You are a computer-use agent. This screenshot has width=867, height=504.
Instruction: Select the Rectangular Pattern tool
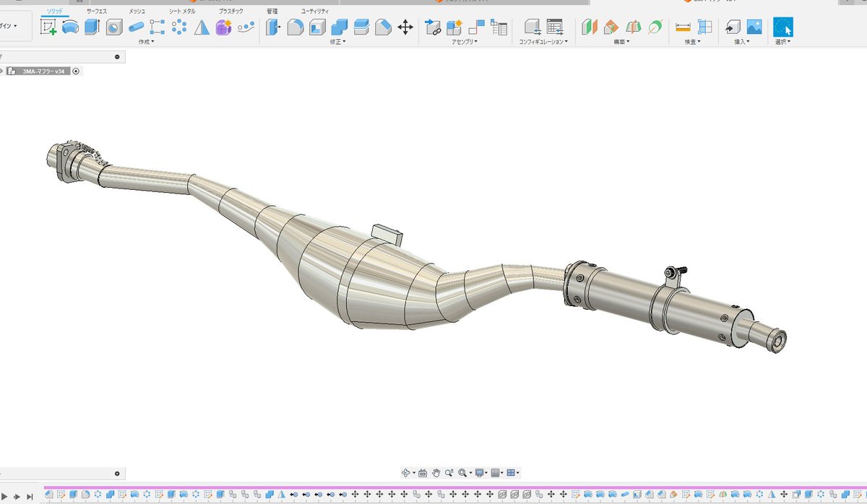click(x=158, y=27)
